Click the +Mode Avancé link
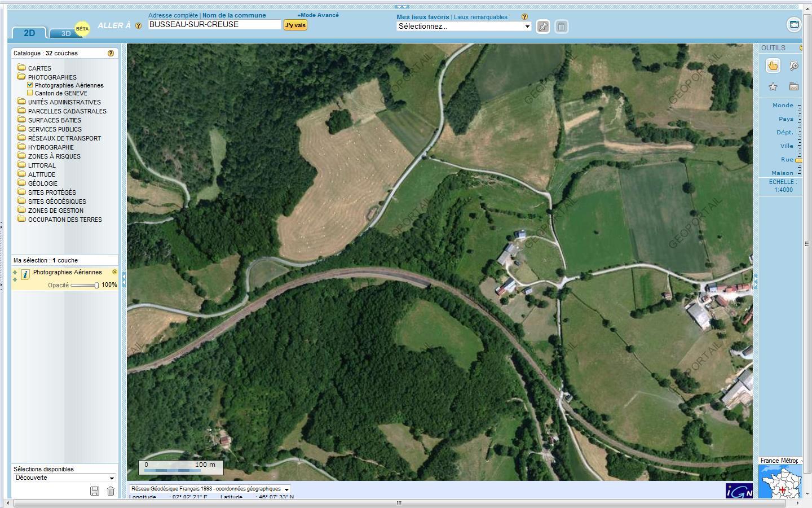 pyautogui.click(x=318, y=15)
